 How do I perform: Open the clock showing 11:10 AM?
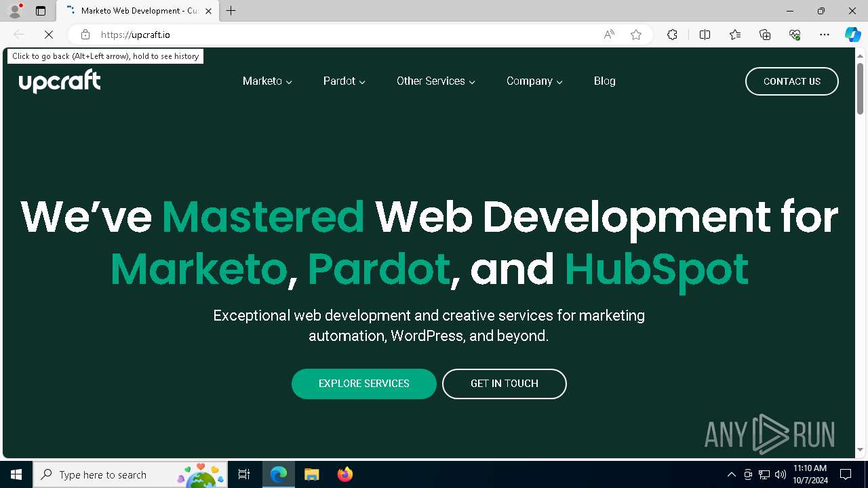pyautogui.click(x=810, y=474)
